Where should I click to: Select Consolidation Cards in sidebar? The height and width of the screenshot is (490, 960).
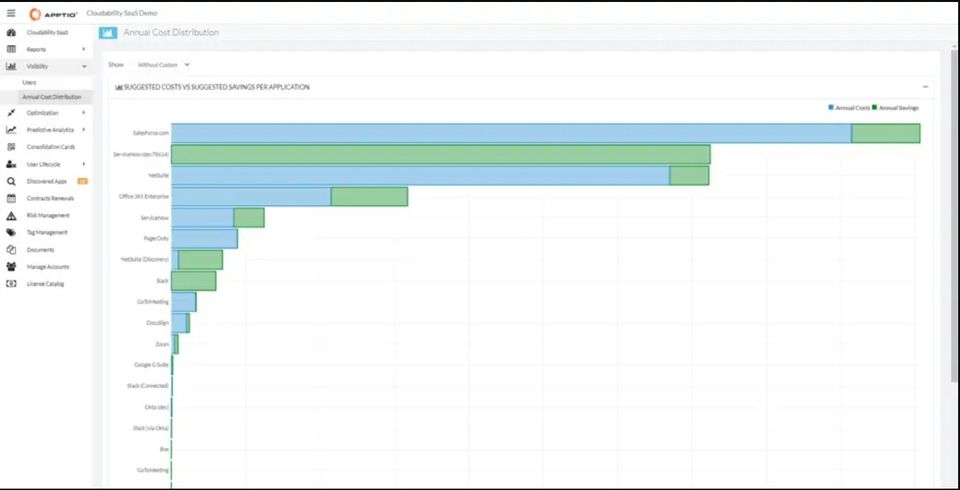(51, 147)
